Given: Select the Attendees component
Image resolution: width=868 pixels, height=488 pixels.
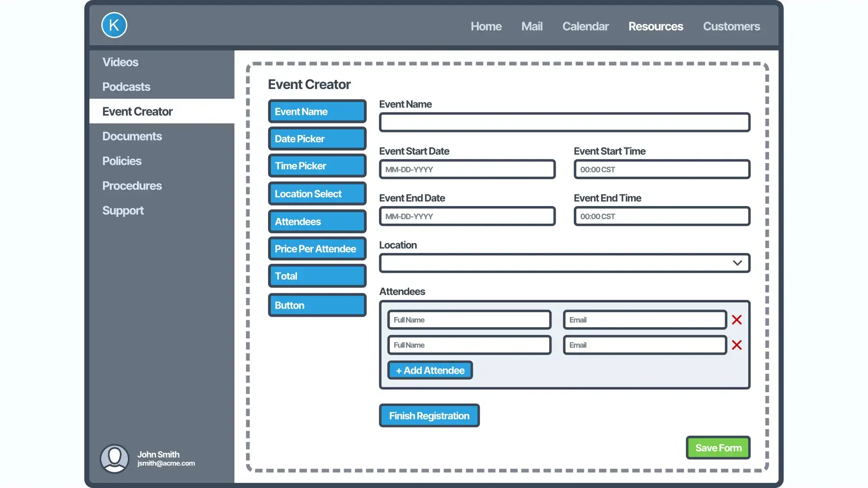Looking at the screenshot, I should click(316, 221).
